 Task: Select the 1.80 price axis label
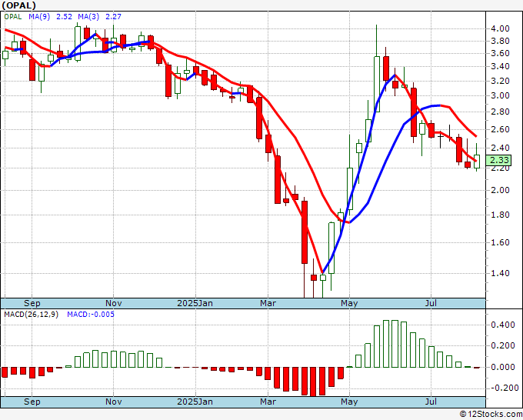[500, 215]
